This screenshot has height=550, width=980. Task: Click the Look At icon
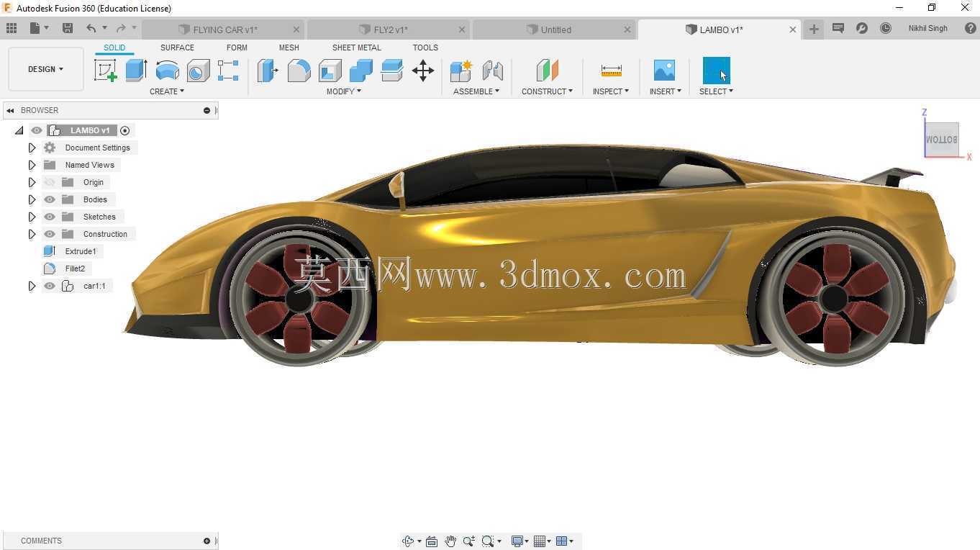432,541
